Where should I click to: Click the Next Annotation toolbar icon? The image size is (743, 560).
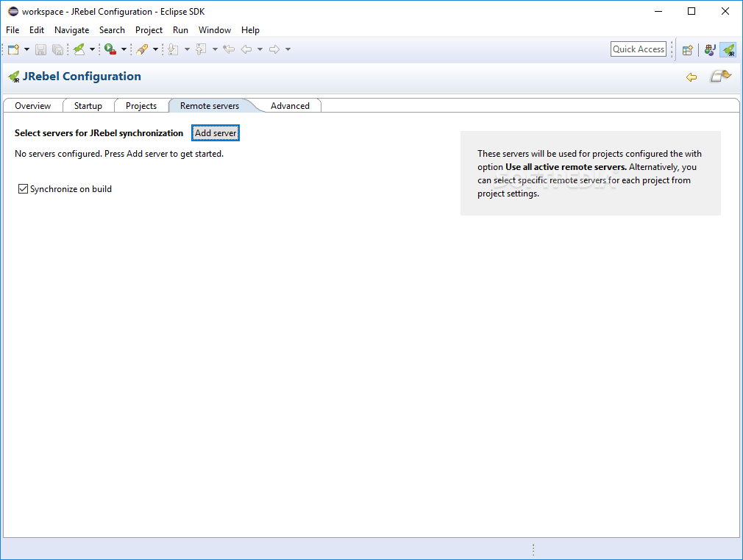[x=174, y=49]
